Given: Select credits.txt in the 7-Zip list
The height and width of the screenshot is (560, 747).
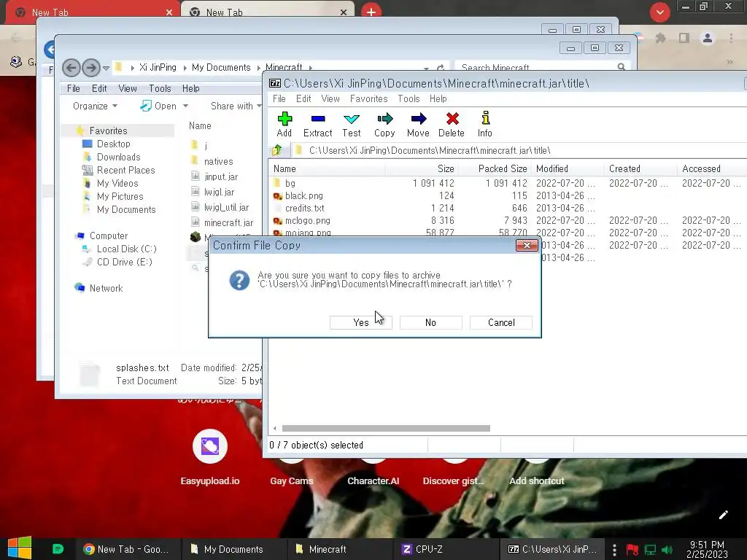Looking at the screenshot, I should [x=304, y=208].
